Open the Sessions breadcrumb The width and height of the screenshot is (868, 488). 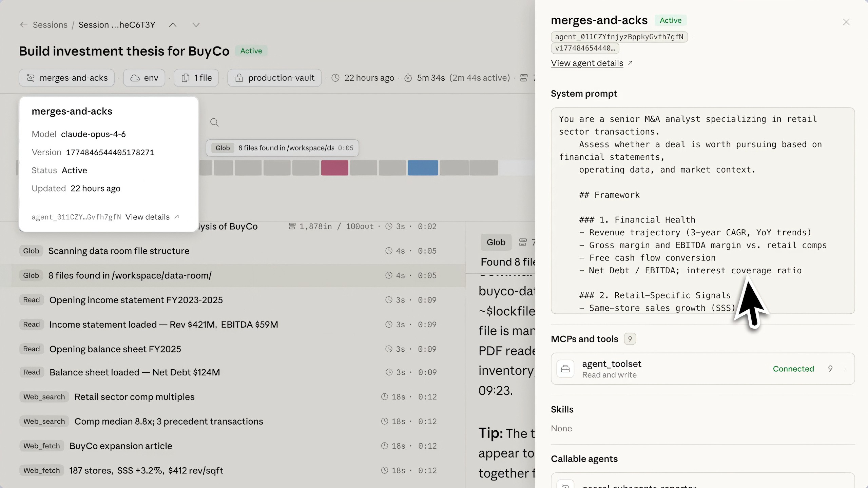(x=50, y=25)
